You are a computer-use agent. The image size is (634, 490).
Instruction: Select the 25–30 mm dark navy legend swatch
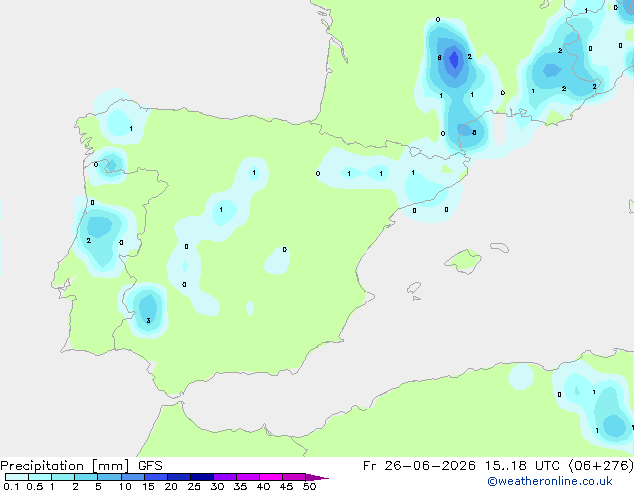coord(202,477)
